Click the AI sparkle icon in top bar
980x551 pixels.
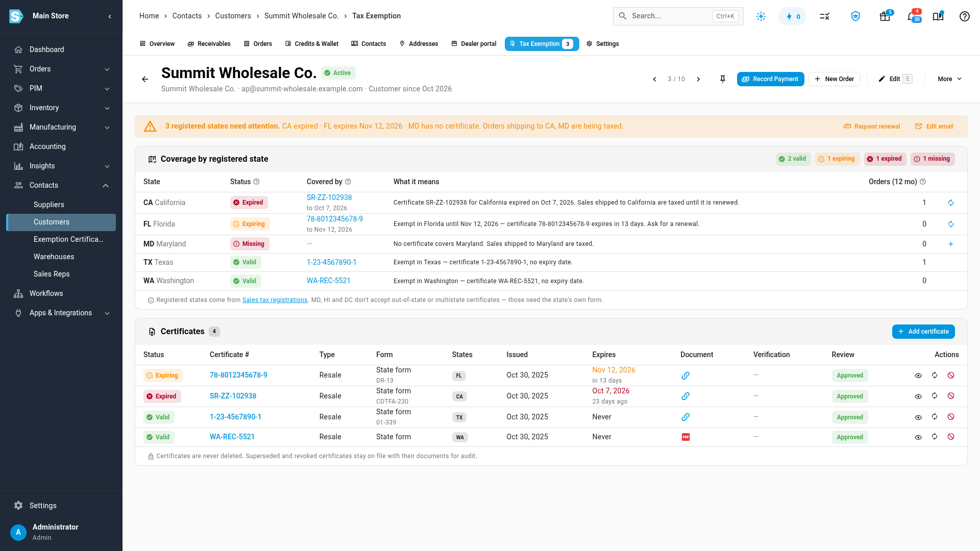761,16
